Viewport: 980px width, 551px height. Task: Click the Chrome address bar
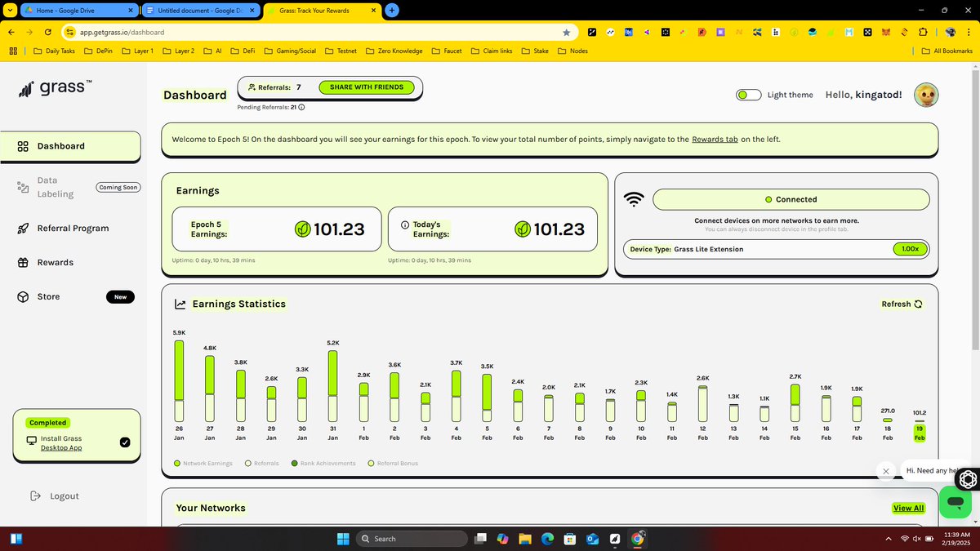coord(318,33)
